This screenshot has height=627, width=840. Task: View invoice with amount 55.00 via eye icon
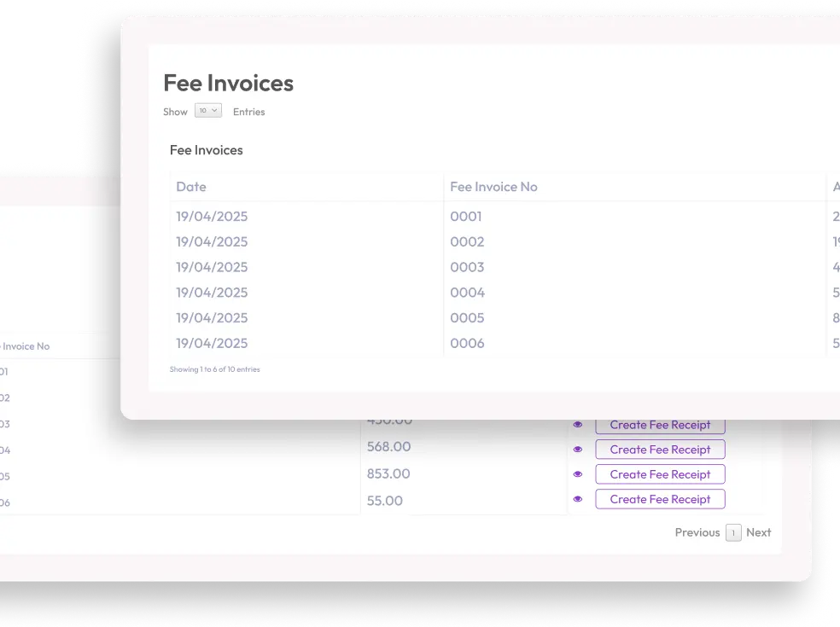(577, 498)
